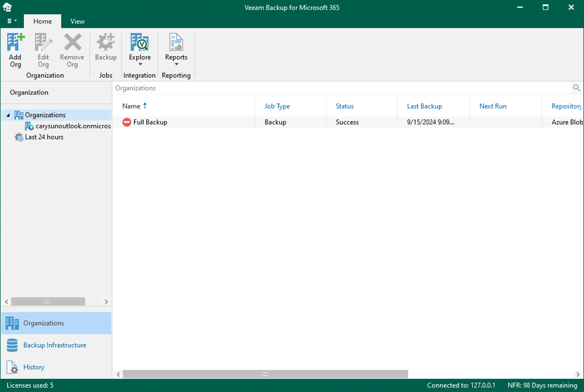Click the job list horizontal scrollbar thumb
This screenshot has height=392, width=584.
point(265,374)
